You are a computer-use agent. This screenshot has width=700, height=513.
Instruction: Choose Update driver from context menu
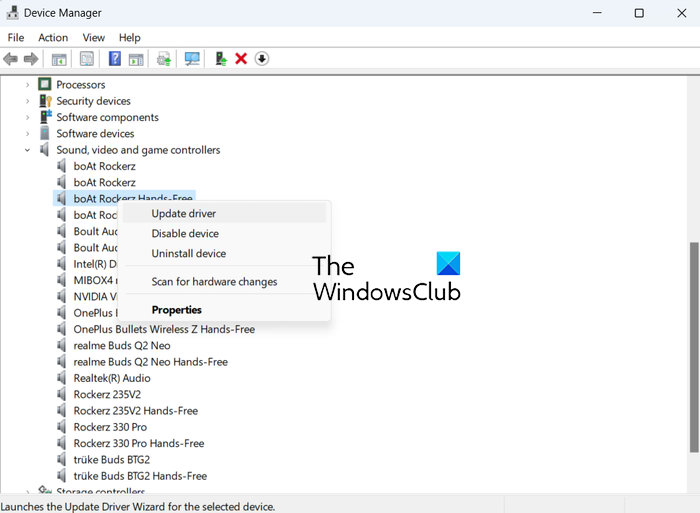click(224, 213)
